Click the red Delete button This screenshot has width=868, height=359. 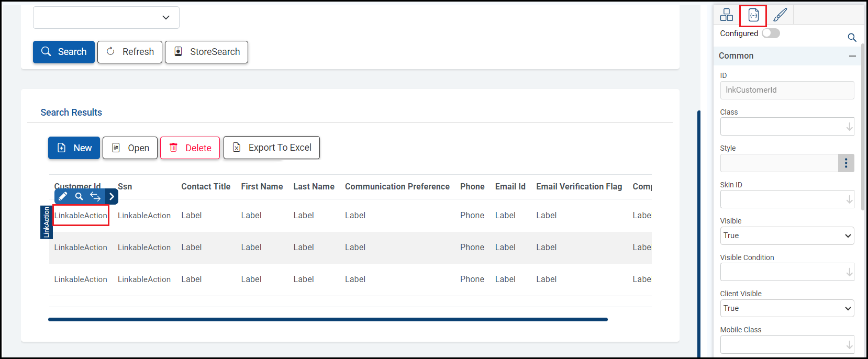[190, 148]
